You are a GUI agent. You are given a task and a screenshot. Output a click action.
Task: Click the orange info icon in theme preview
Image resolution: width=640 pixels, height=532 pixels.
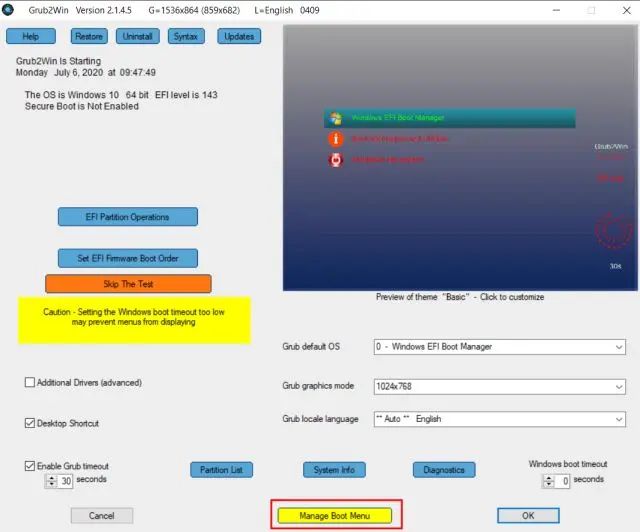coord(336,139)
